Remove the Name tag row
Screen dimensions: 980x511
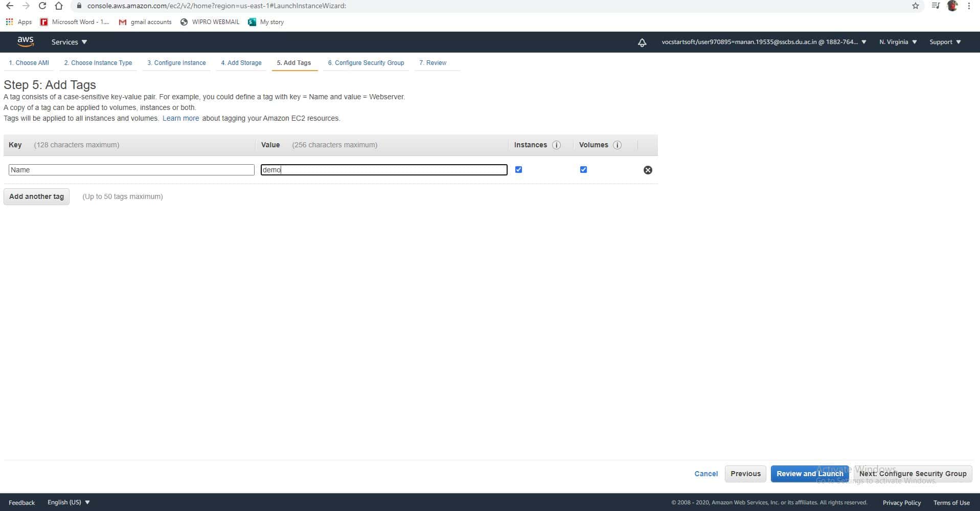pos(648,170)
